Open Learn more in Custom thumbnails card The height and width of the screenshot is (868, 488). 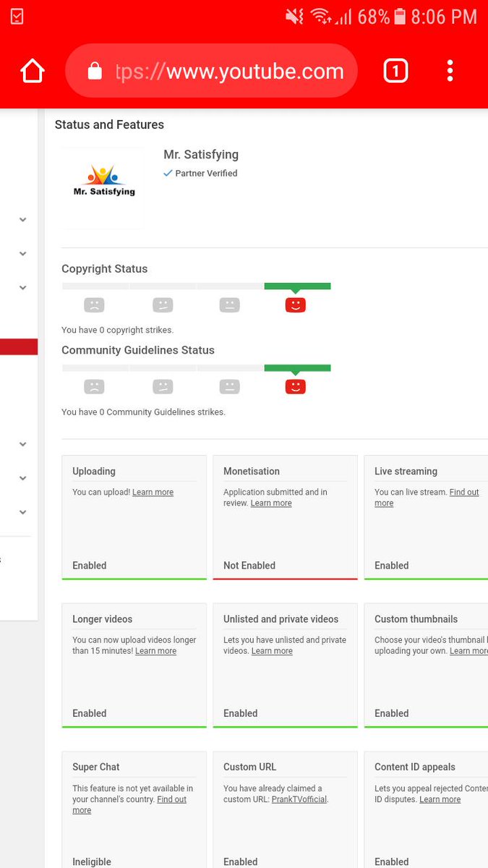[x=468, y=651]
